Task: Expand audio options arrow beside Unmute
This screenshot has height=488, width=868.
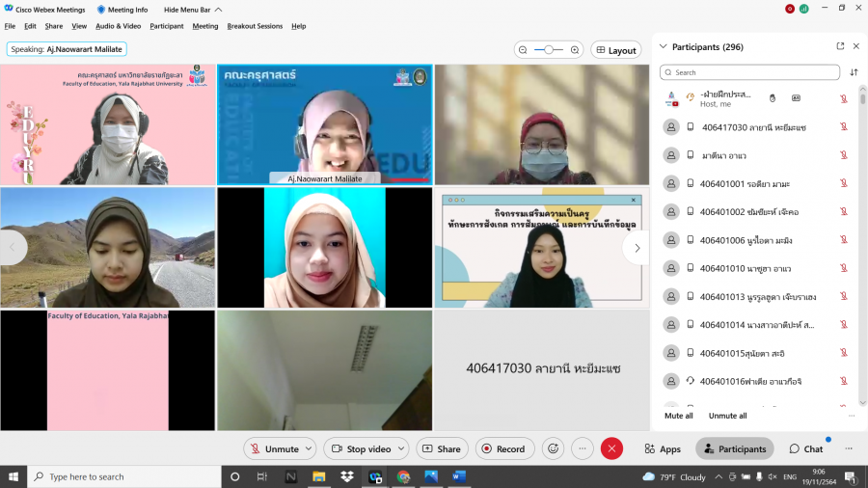Action: click(309, 448)
